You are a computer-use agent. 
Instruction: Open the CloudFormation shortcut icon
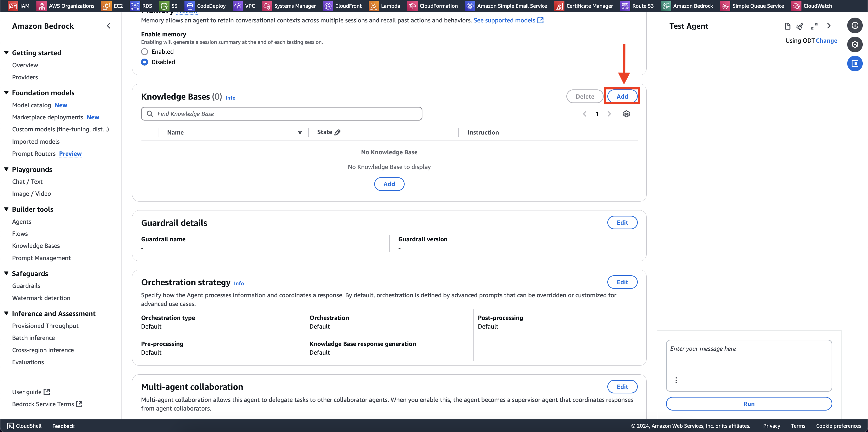click(412, 6)
